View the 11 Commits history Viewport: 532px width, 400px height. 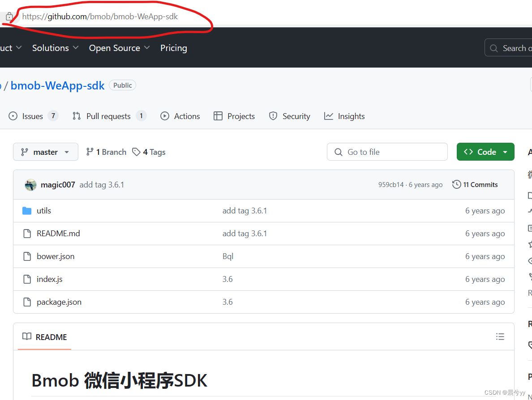475,185
